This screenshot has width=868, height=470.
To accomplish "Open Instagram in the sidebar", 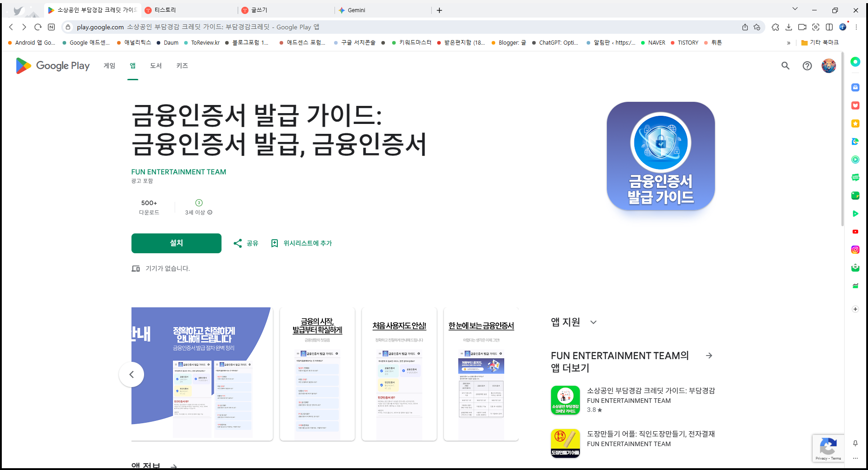I will (x=855, y=250).
